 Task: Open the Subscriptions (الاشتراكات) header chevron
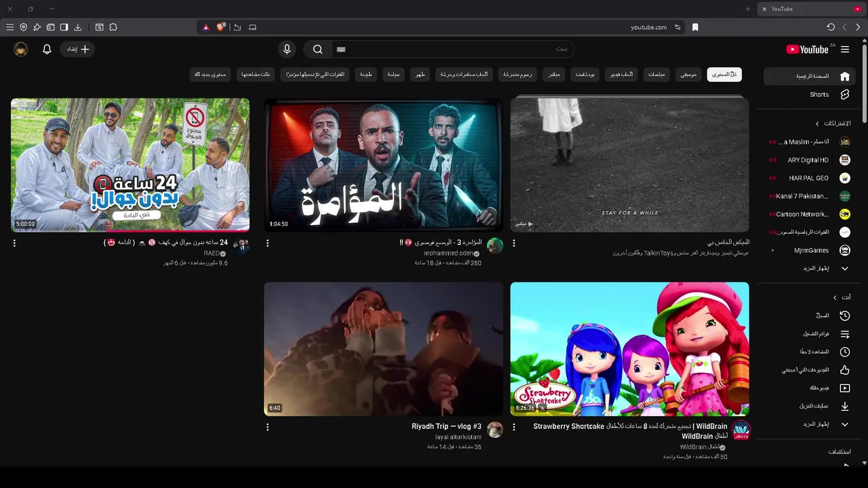point(818,123)
